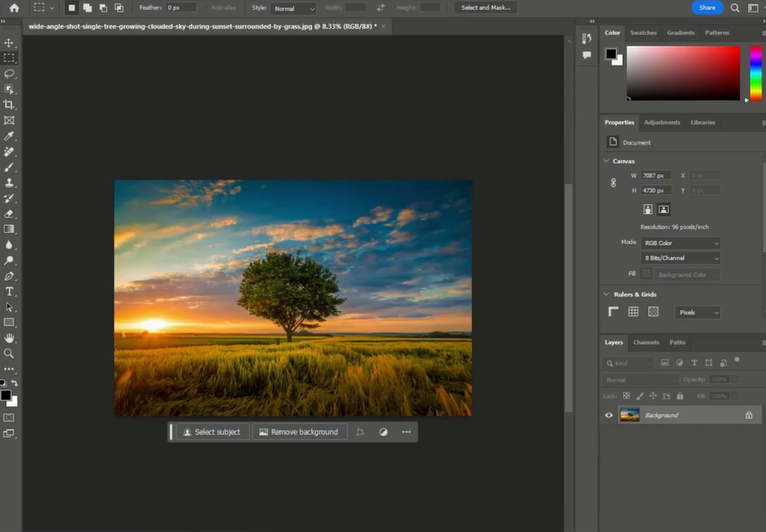Collapse the Canvas section
Image resolution: width=766 pixels, height=532 pixels.
coord(606,161)
